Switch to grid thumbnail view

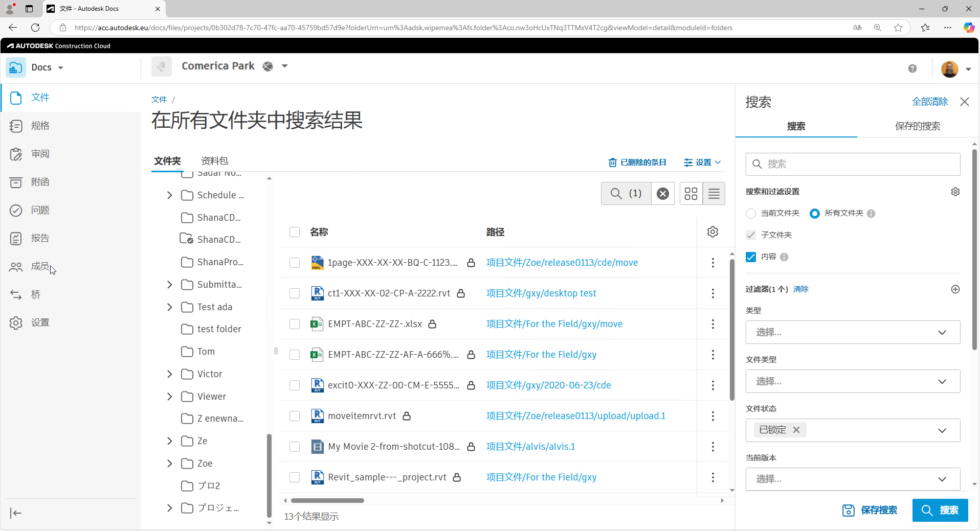tap(691, 194)
